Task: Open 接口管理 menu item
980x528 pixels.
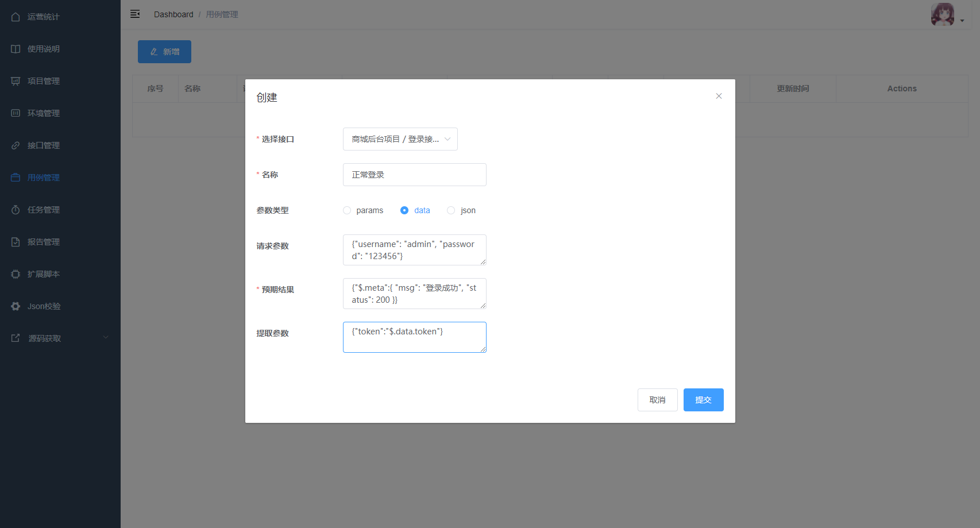Action: pos(60,145)
